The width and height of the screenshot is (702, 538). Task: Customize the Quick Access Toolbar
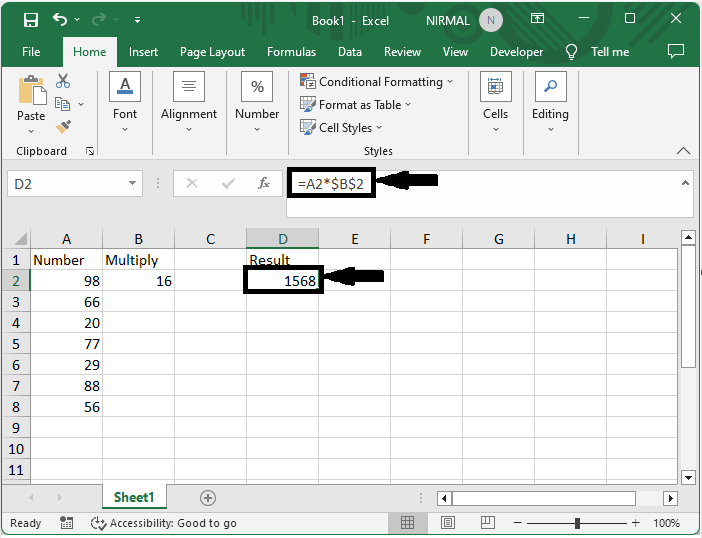coord(137,20)
